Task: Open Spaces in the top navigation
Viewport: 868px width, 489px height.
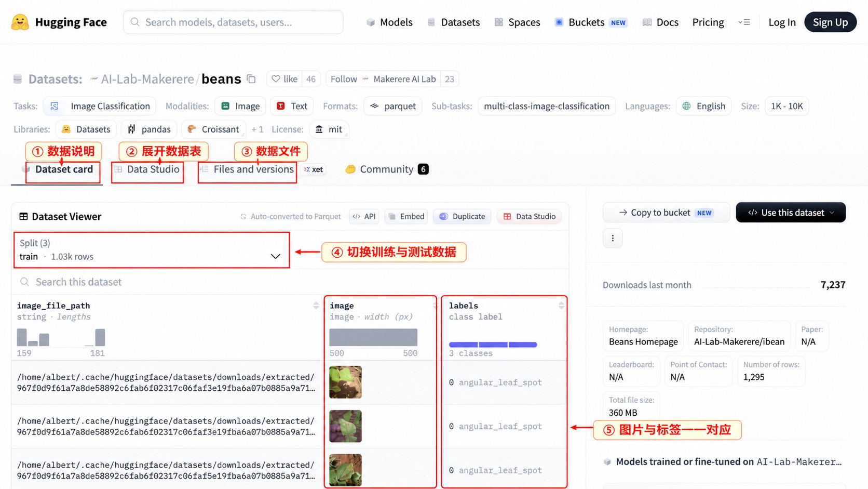Action: point(518,22)
